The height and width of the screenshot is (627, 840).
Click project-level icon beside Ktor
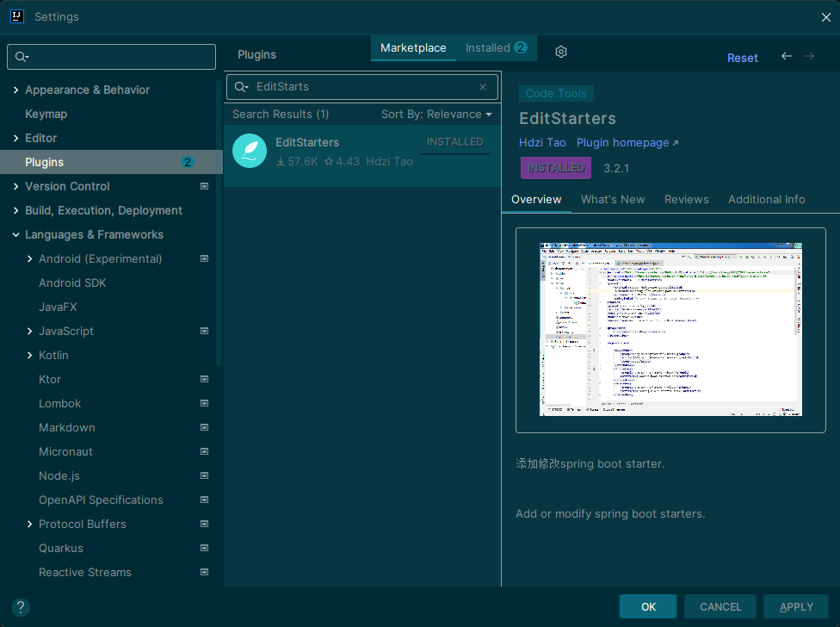[204, 379]
